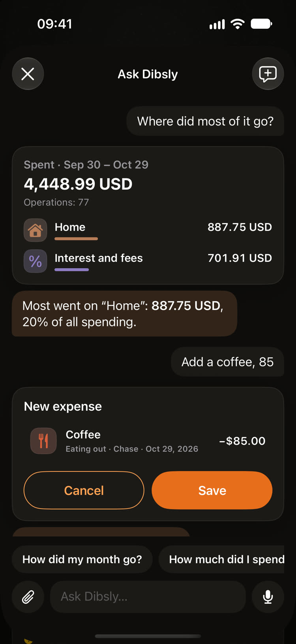Viewport: 296px width, 644px height.
Task: Tap the Interest and fees percent icon
Action: [35, 261]
